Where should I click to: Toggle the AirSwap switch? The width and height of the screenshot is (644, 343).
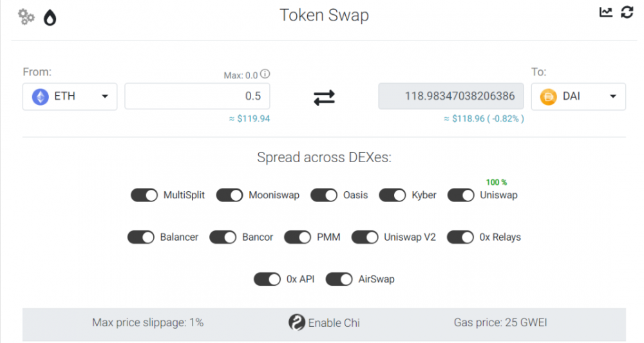[x=339, y=279]
